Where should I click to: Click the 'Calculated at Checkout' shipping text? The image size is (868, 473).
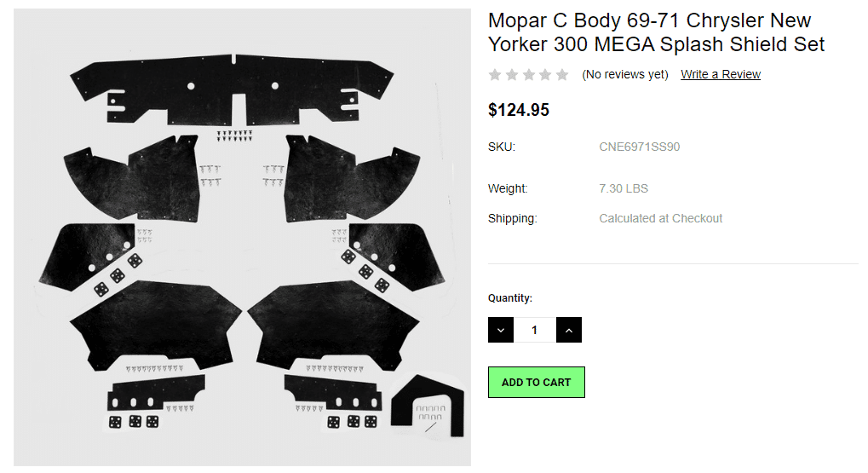pyautogui.click(x=661, y=218)
